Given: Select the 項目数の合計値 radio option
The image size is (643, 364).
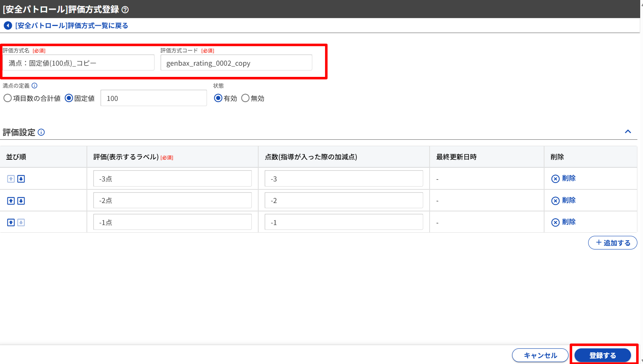Looking at the screenshot, I should coord(8,98).
